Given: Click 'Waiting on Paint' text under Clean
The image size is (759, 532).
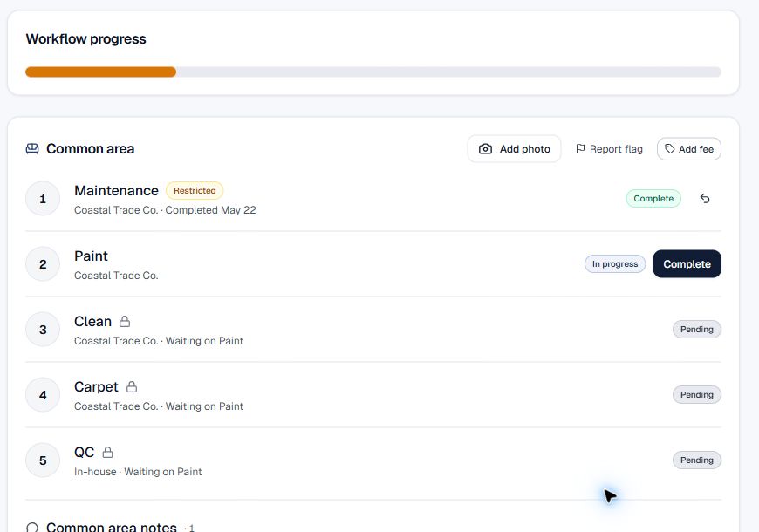Looking at the screenshot, I should [x=204, y=341].
